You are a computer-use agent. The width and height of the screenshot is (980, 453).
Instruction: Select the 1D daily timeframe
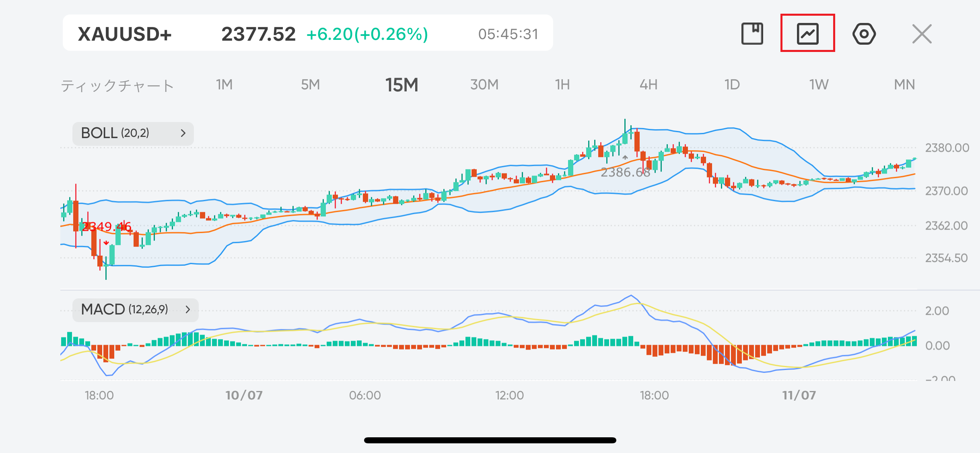pyautogui.click(x=732, y=85)
